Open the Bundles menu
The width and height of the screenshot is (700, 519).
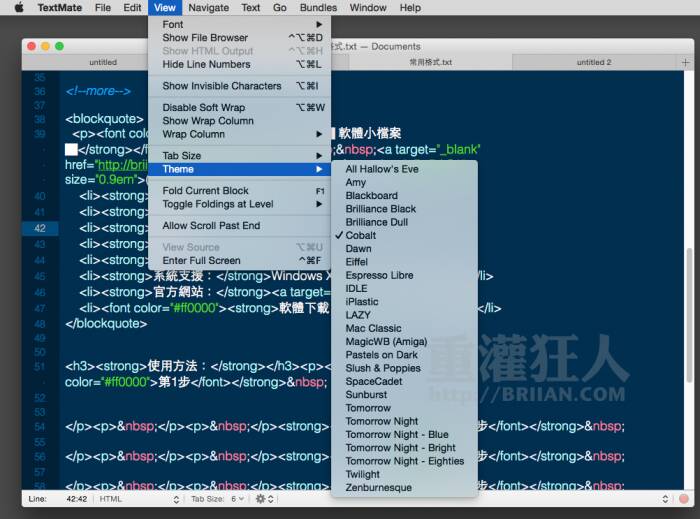318,8
